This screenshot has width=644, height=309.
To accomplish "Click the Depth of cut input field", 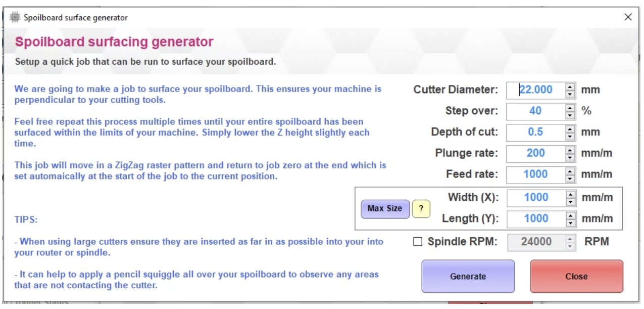I will (536, 132).
